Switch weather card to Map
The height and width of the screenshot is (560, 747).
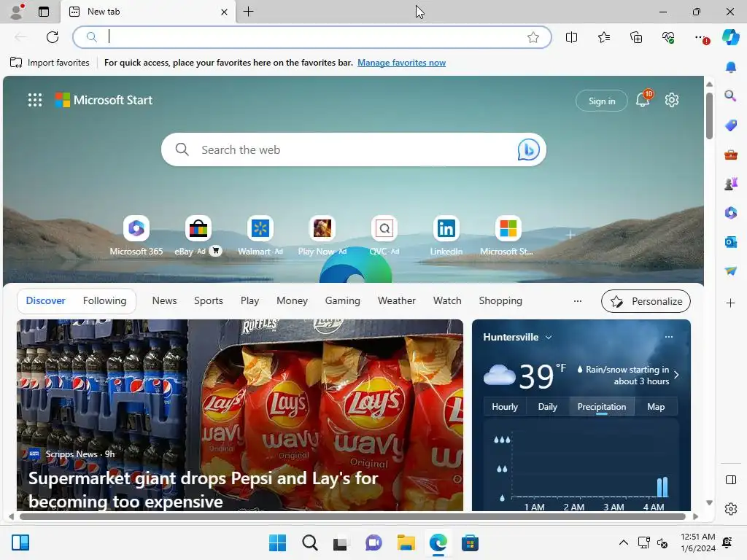point(656,407)
